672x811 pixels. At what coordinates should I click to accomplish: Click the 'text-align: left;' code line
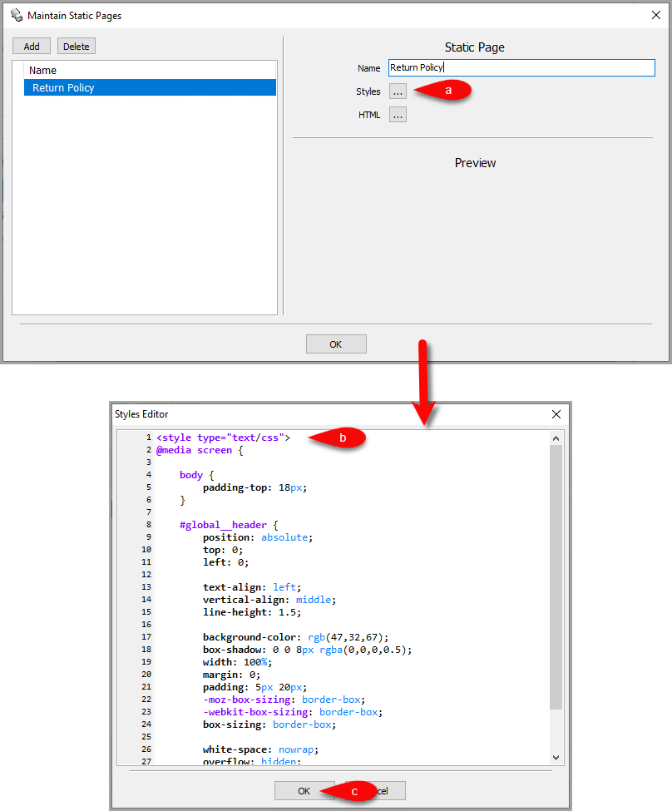point(252,587)
